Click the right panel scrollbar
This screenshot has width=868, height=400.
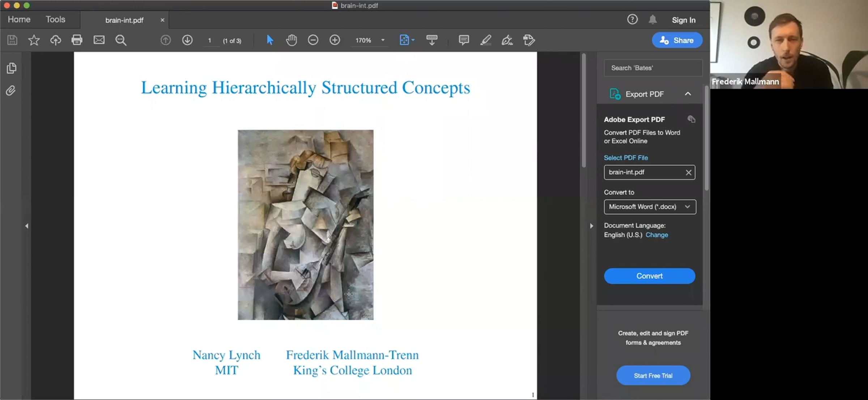click(x=706, y=137)
